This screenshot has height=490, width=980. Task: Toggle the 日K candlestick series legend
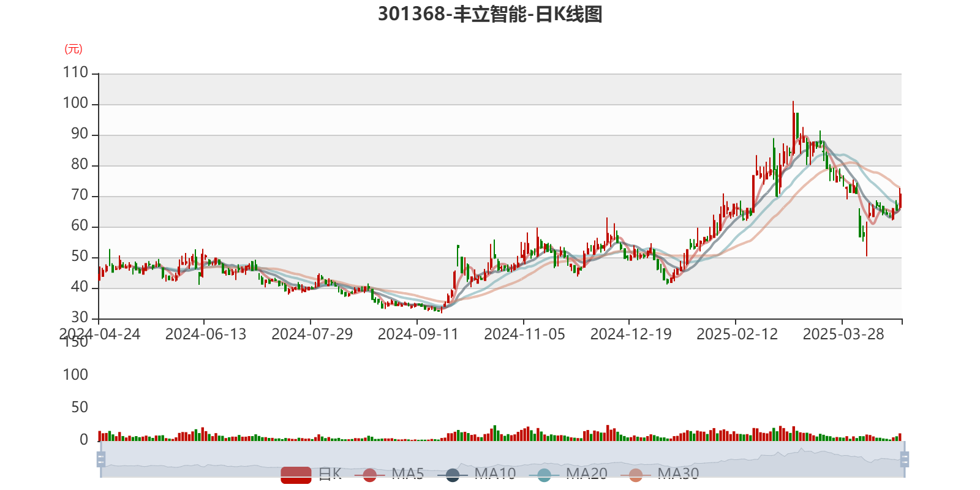click(x=311, y=474)
